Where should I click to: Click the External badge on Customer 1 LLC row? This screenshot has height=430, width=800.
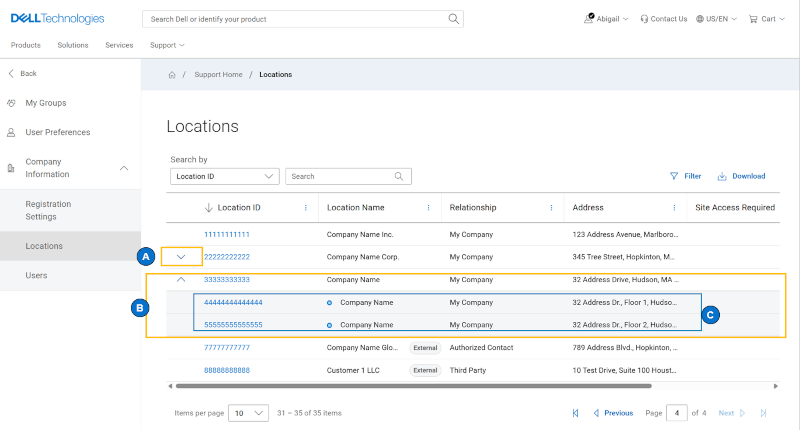click(426, 370)
